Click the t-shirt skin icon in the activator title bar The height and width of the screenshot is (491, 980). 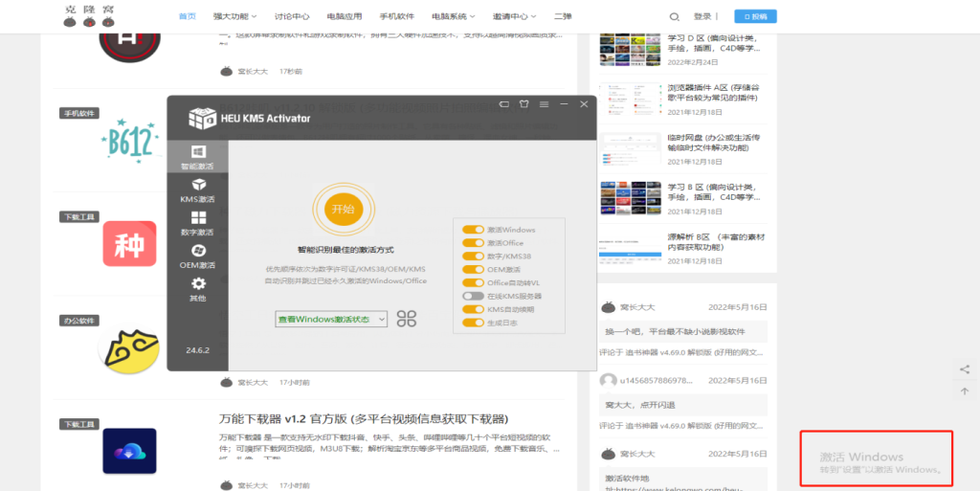coord(523,104)
